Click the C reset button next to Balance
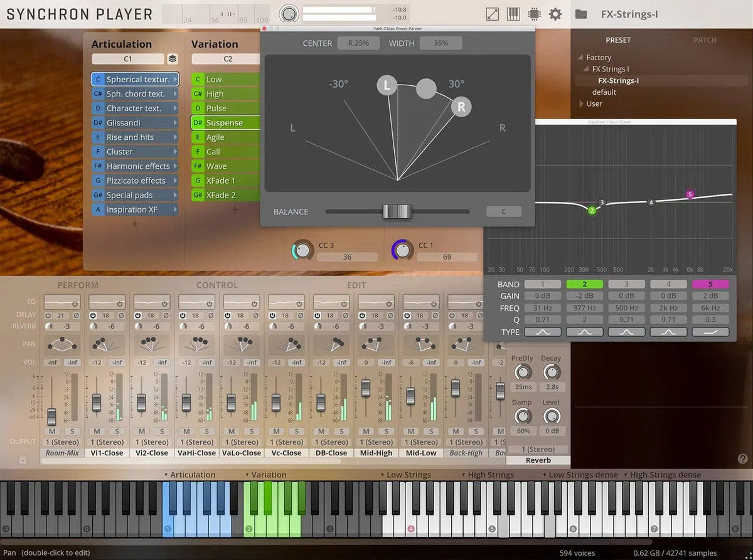 [503, 211]
